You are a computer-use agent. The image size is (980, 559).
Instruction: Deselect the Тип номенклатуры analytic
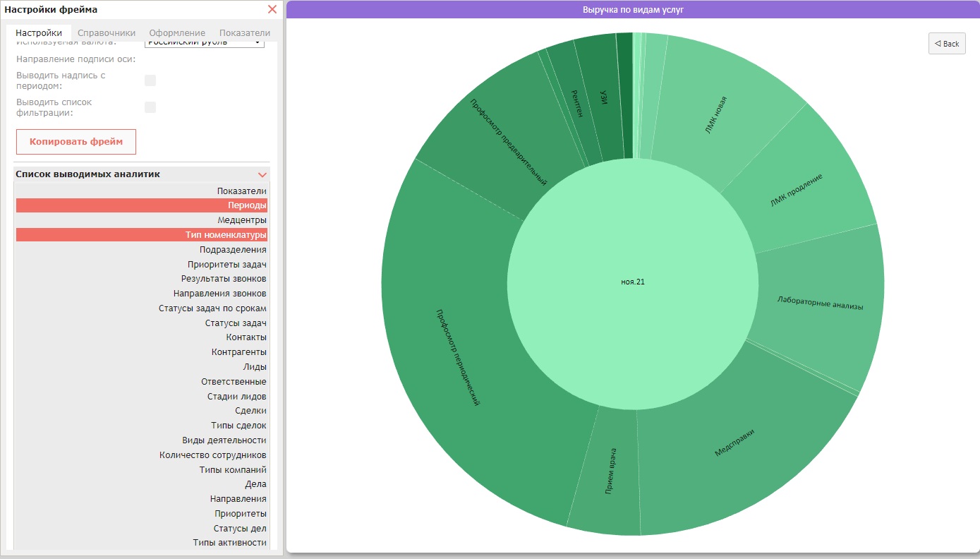click(142, 235)
